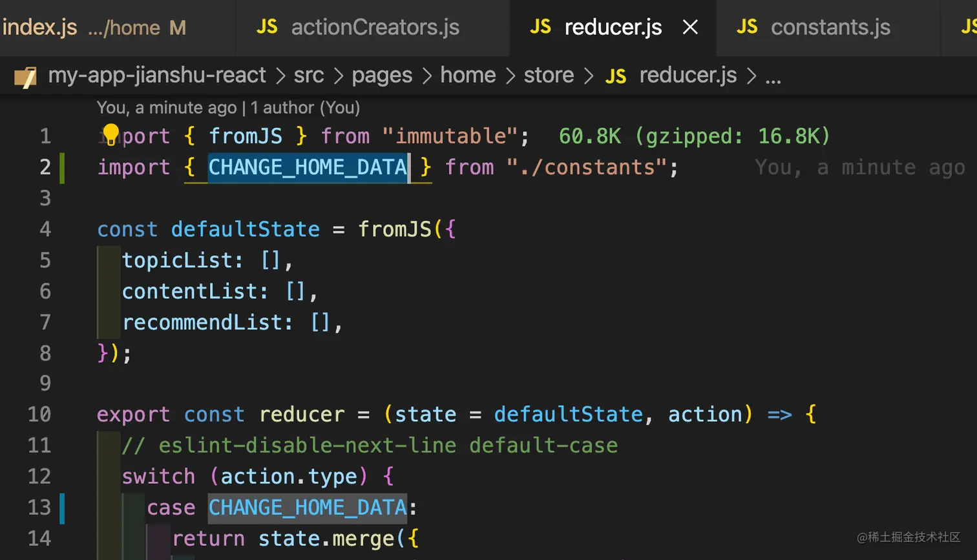Screen dimensions: 977x560
Task: Click line number 10 in the gutter
Action: [39, 414]
